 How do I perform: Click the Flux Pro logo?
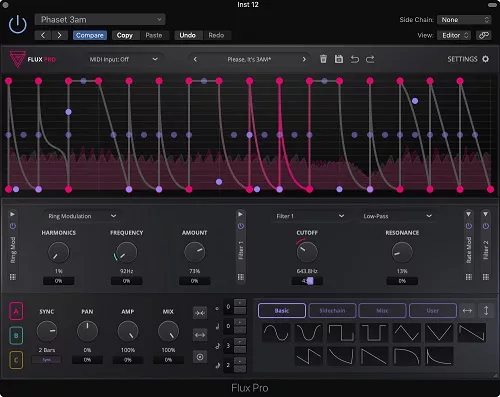pos(32,59)
